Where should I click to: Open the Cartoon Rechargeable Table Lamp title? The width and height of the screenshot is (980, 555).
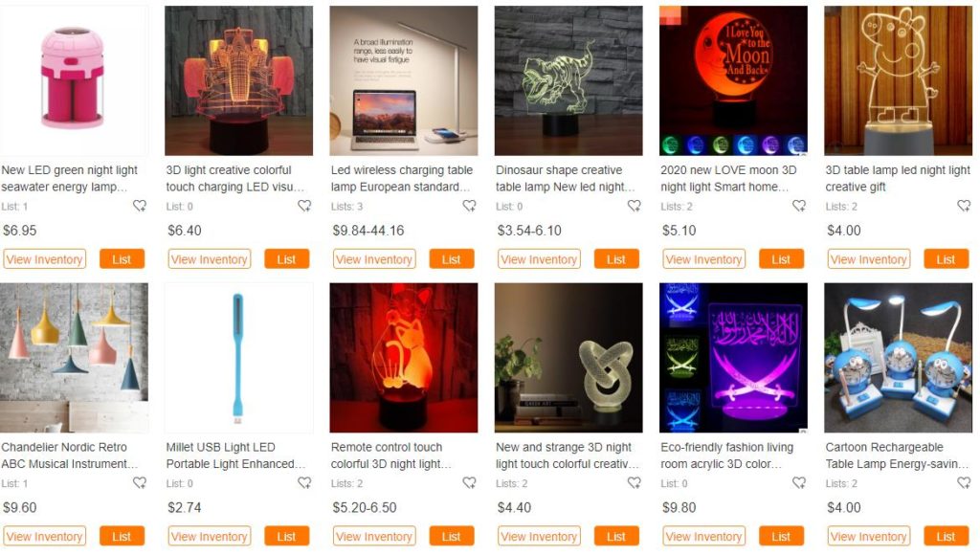click(x=897, y=455)
